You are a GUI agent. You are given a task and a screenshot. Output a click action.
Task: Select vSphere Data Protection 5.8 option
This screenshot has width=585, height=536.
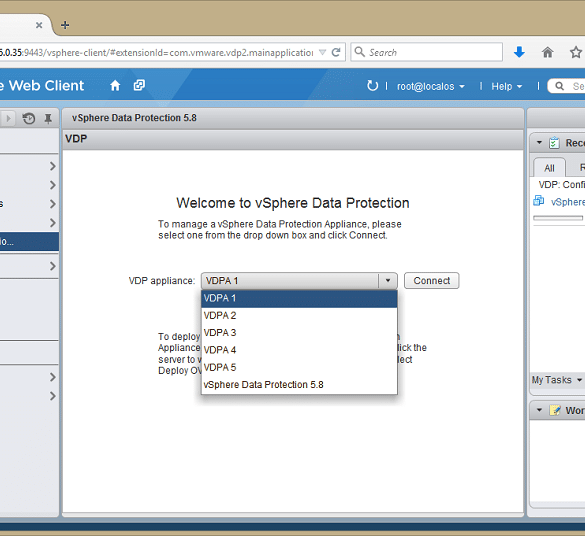point(299,385)
